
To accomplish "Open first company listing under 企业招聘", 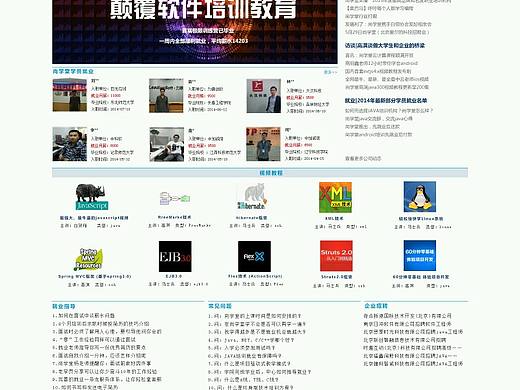I will click(x=407, y=315).
